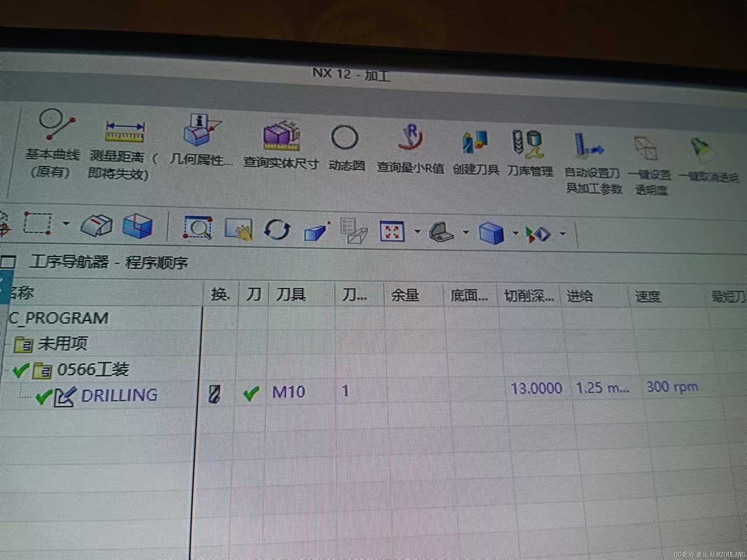747x560 pixels.
Task: Select the 0566工装 program group
Action: pyautogui.click(x=93, y=370)
